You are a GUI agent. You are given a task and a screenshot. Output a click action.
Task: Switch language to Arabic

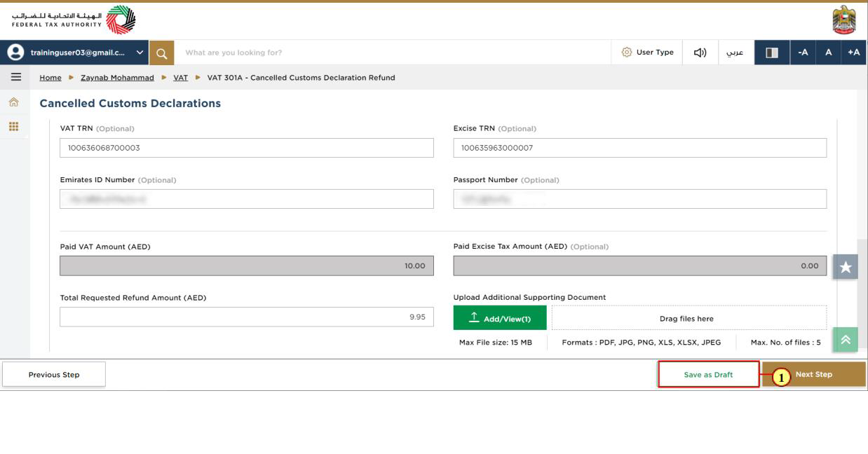(x=735, y=53)
